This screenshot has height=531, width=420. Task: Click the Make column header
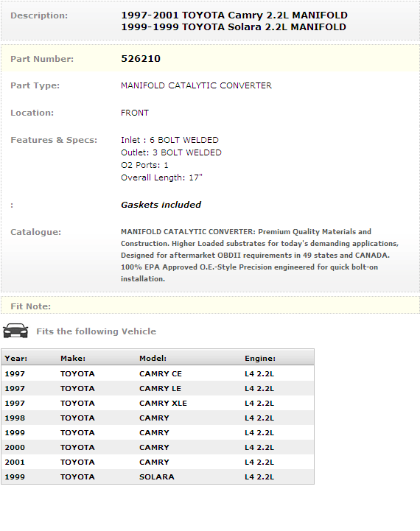[x=73, y=358]
